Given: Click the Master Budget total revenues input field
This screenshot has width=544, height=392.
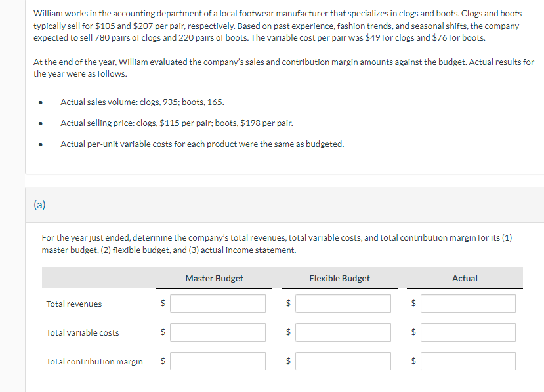Looking at the screenshot, I should pyautogui.click(x=217, y=303).
